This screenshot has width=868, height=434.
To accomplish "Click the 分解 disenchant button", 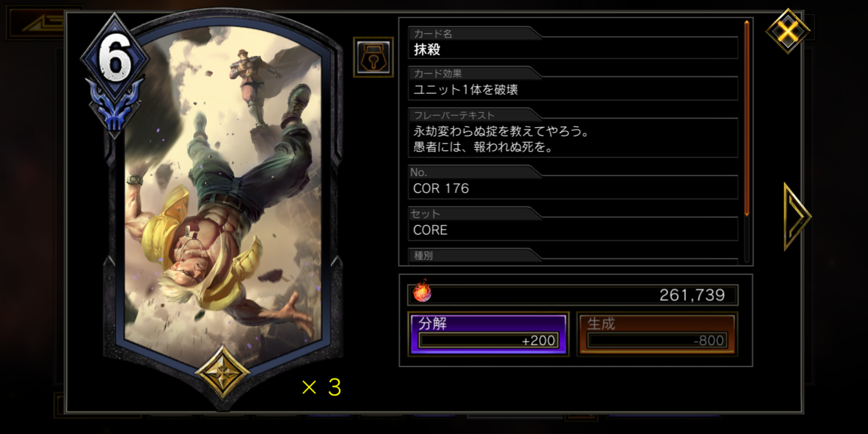I will 488,334.
